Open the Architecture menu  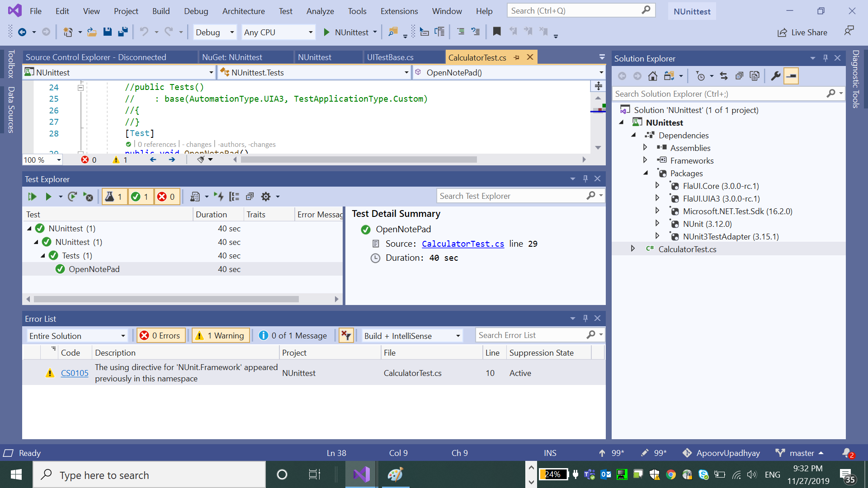(243, 11)
